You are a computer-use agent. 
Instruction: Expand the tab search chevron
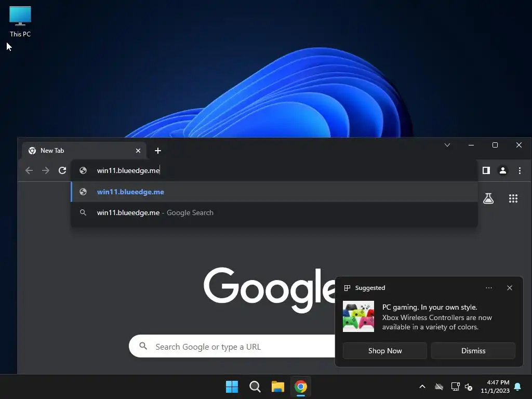pos(447,145)
